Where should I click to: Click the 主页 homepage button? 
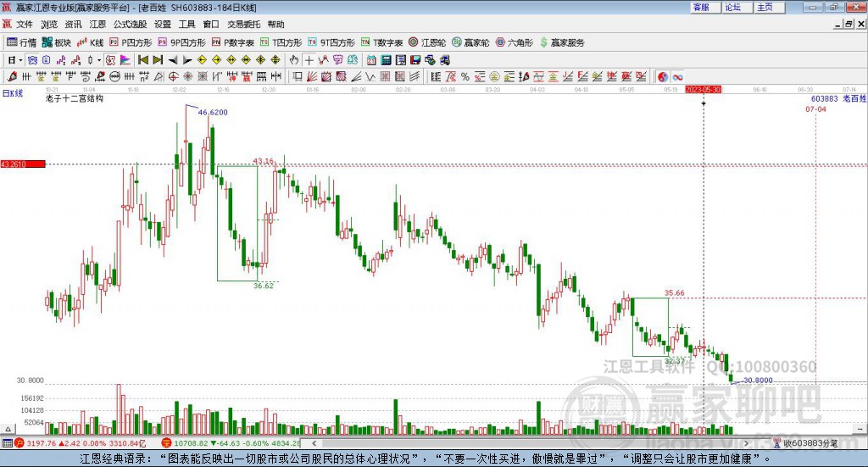click(770, 7)
